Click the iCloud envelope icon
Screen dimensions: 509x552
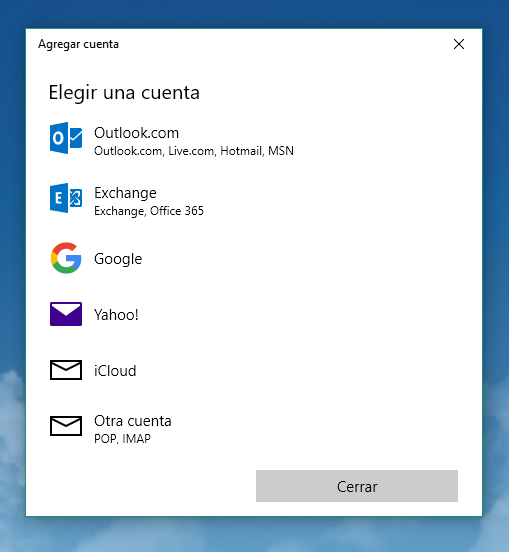[x=66, y=370]
